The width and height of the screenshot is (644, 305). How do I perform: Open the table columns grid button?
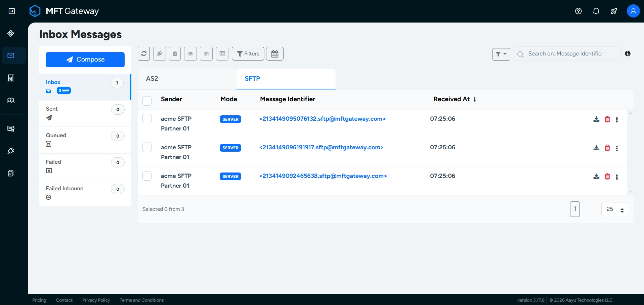click(x=222, y=53)
